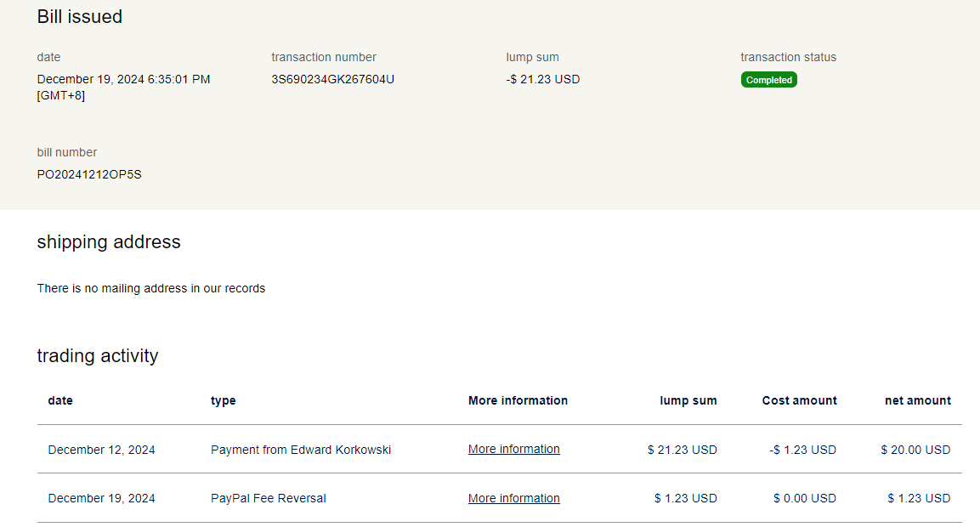Click the type column header
Viewport: 980px width, 527px height.
pyautogui.click(x=223, y=400)
